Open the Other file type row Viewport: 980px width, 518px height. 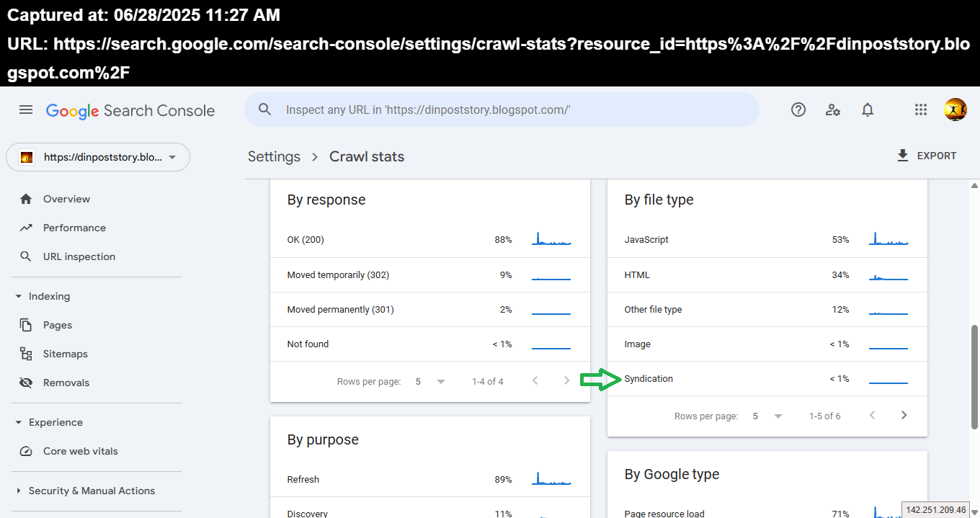point(767,310)
